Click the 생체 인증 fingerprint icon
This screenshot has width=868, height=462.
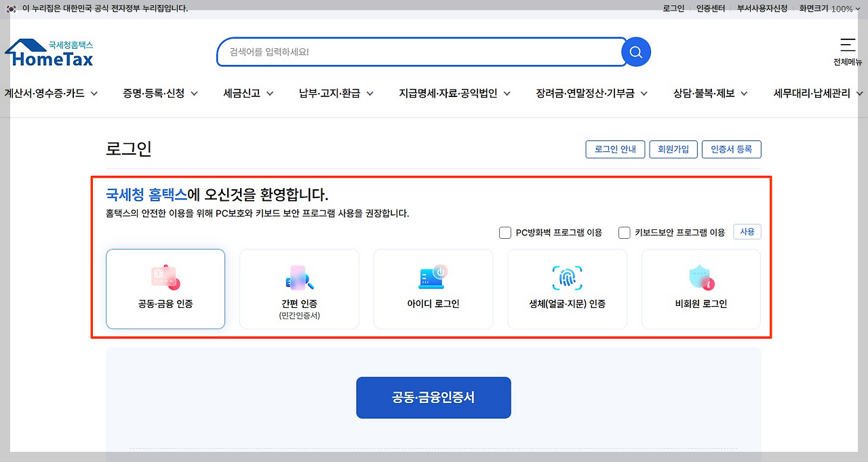567,277
